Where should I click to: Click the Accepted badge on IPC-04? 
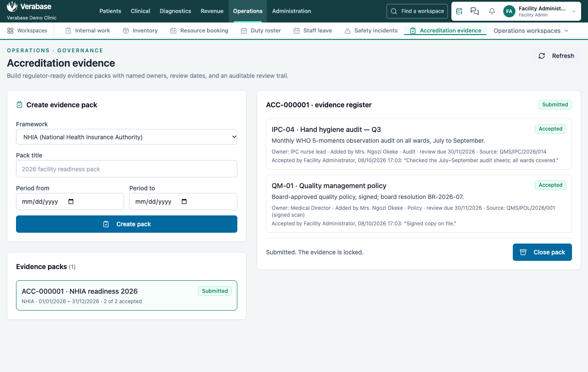coord(550,129)
